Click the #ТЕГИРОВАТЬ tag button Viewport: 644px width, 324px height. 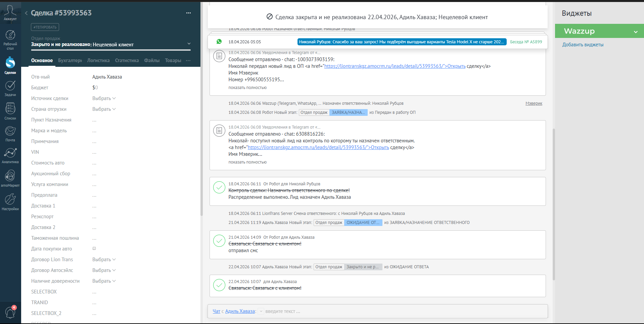(45, 27)
